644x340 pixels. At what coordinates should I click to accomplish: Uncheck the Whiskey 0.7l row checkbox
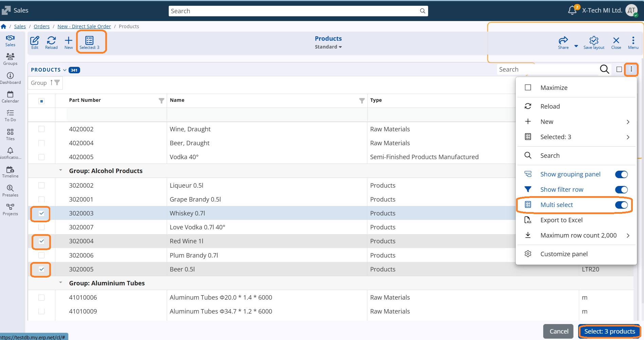(x=41, y=213)
